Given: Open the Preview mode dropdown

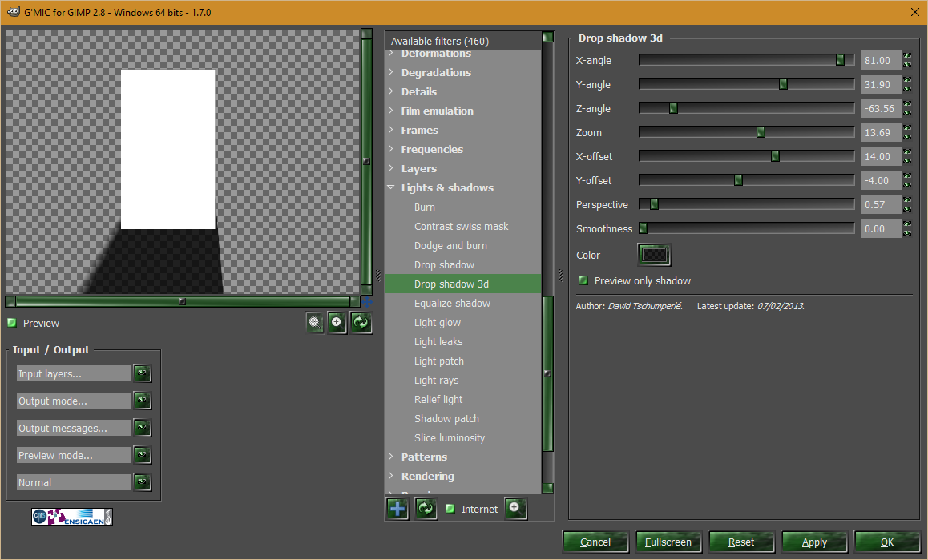Looking at the screenshot, I should (142, 455).
